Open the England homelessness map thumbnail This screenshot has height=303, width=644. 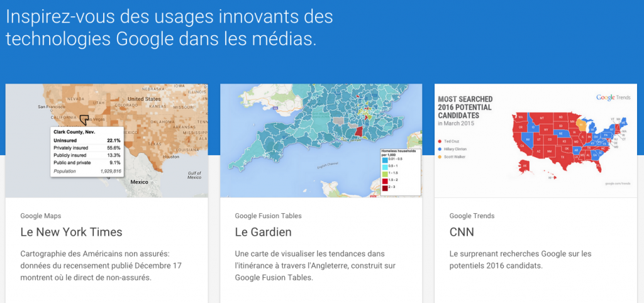point(321,140)
